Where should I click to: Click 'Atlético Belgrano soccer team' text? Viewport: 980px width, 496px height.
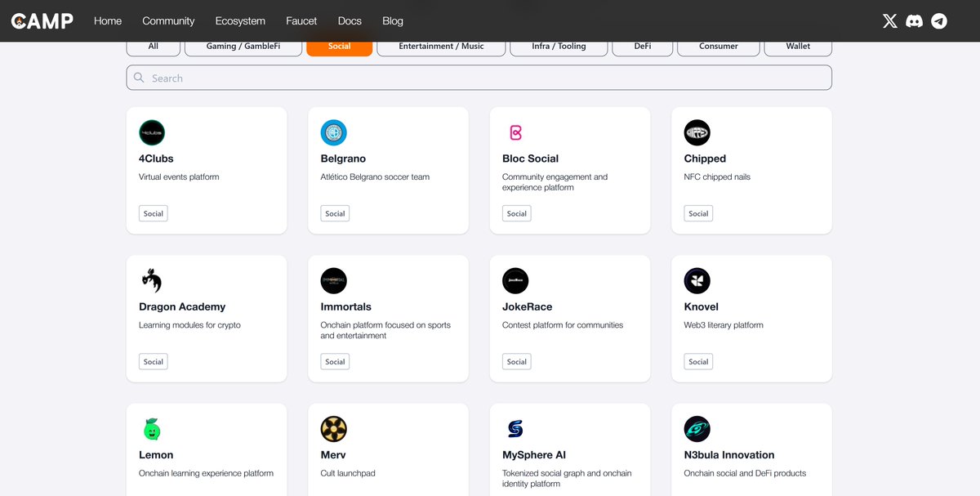coord(375,177)
